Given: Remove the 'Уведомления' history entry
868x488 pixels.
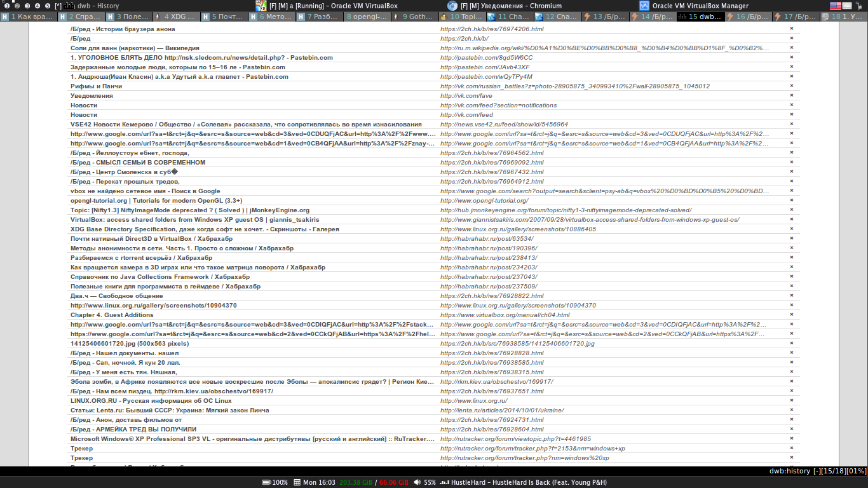Looking at the screenshot, I should (792, 95).
